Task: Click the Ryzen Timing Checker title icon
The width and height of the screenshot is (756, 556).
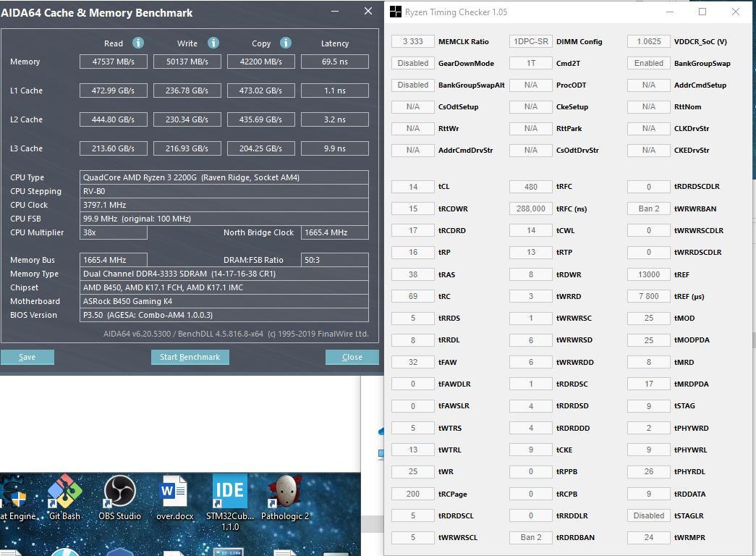Action: 395,12
